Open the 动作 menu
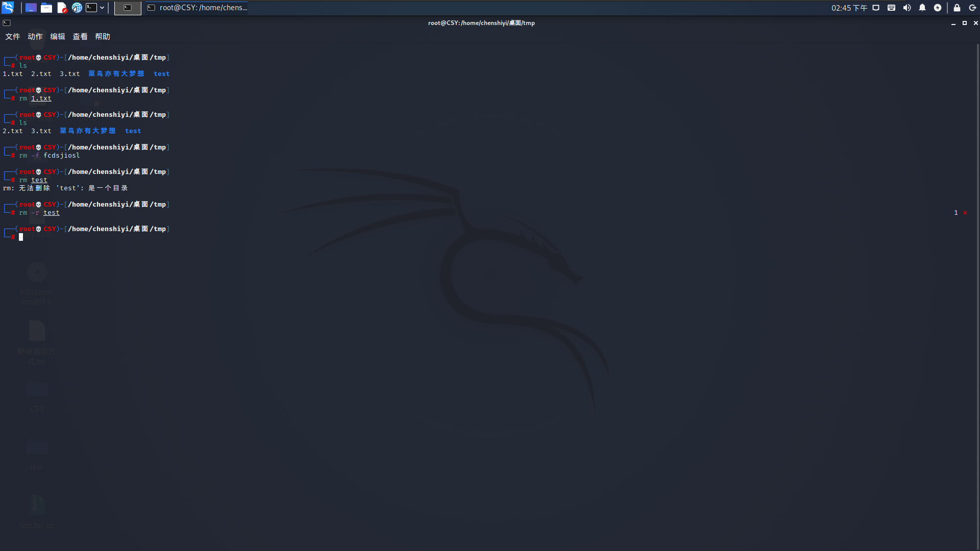The width and height of the screenshot is (980, 551). point(35,37)
